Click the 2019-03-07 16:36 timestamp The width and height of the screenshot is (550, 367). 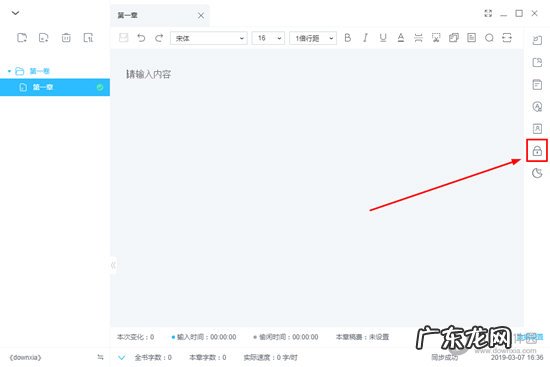pyautogui.click(x=517, y=358)
